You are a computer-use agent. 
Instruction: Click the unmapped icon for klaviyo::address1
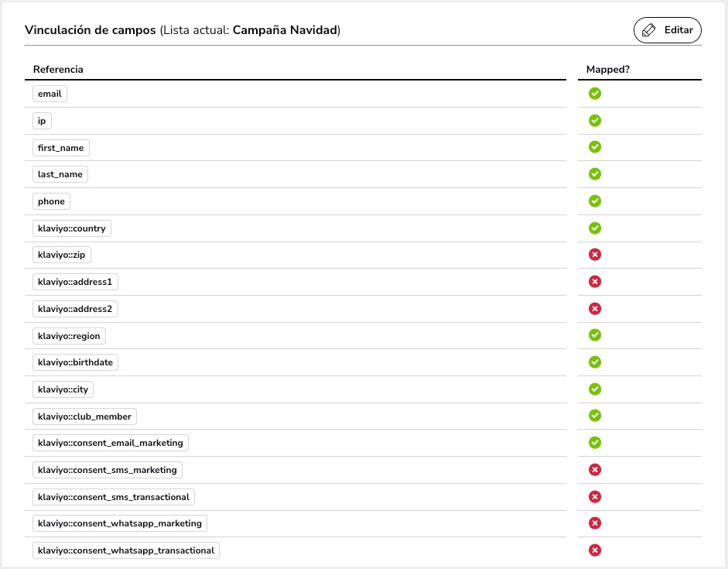[595, 282]
